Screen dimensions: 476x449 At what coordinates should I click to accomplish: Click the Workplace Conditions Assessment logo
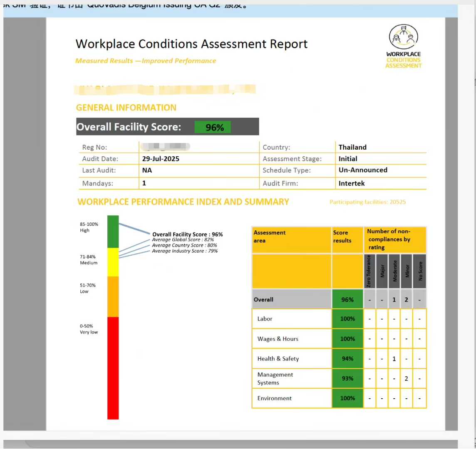[x=403, y=46]
